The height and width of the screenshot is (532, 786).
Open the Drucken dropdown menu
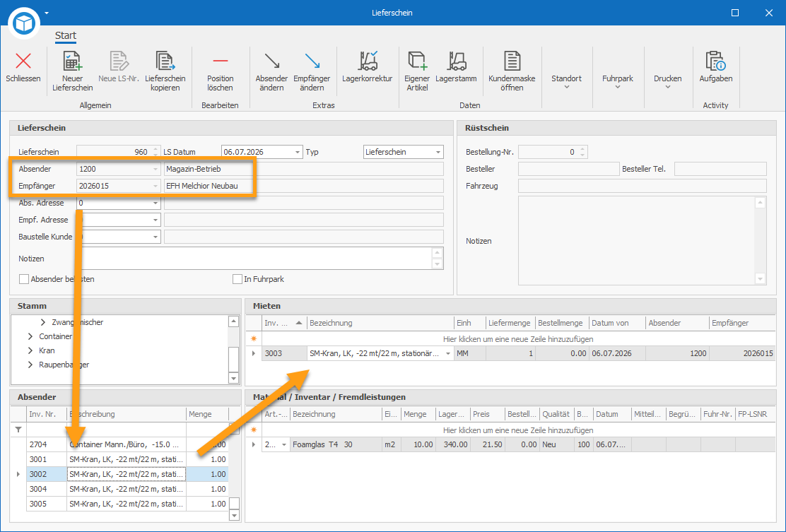point(668,83)
